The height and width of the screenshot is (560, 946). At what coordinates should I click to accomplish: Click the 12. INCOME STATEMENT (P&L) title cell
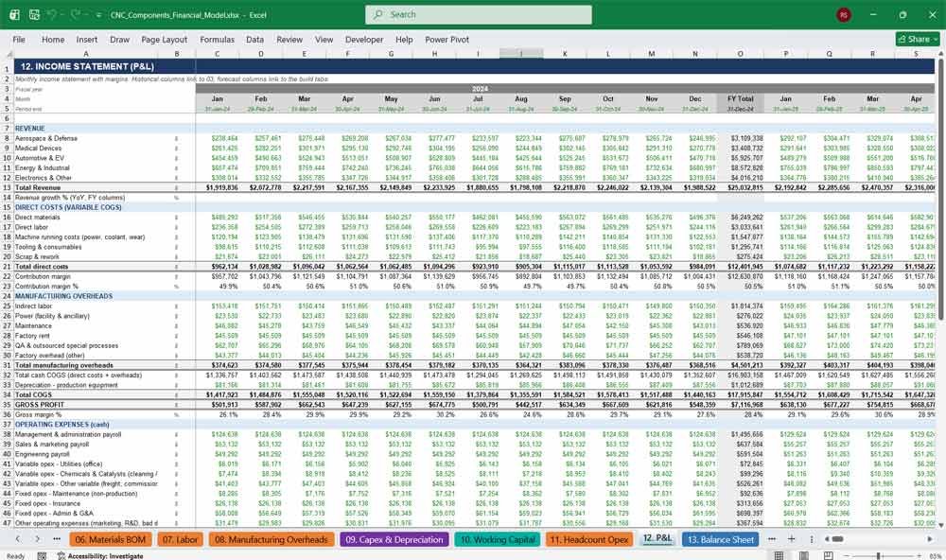pos(87,66)
